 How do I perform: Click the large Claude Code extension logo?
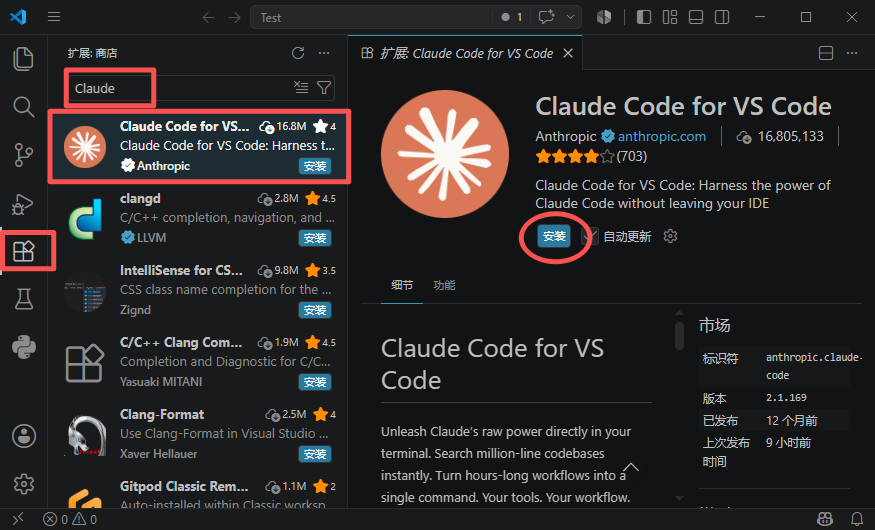[445, 154]
